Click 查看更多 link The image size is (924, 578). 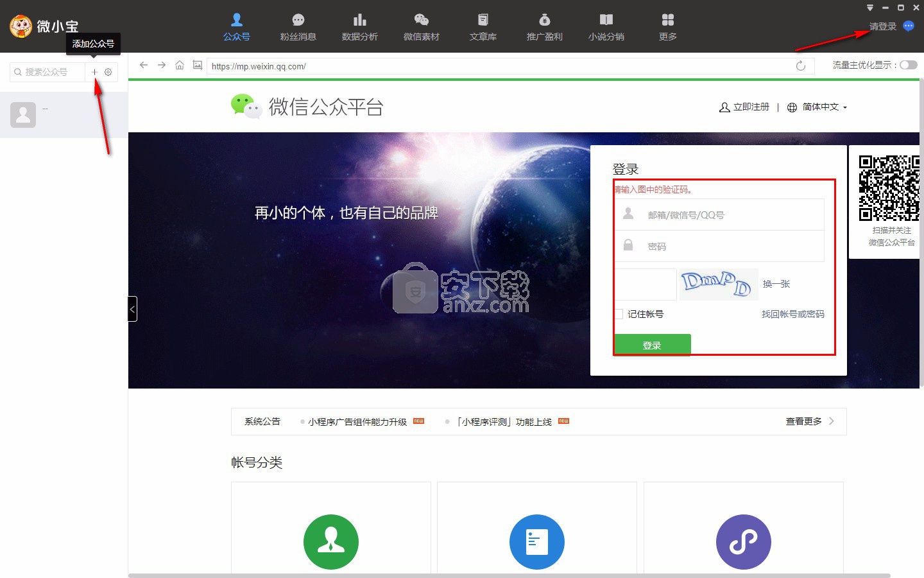click(x=804, y=421)
